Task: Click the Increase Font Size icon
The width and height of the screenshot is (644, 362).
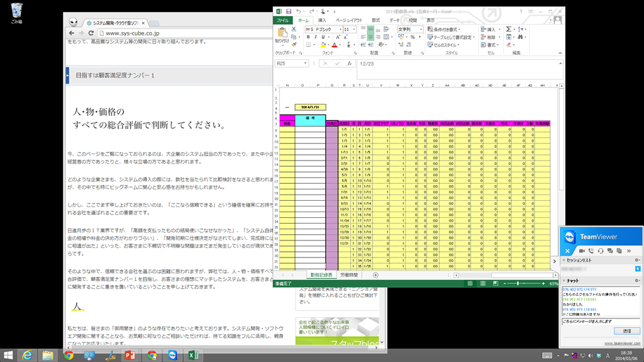Action: click(338, 37)
